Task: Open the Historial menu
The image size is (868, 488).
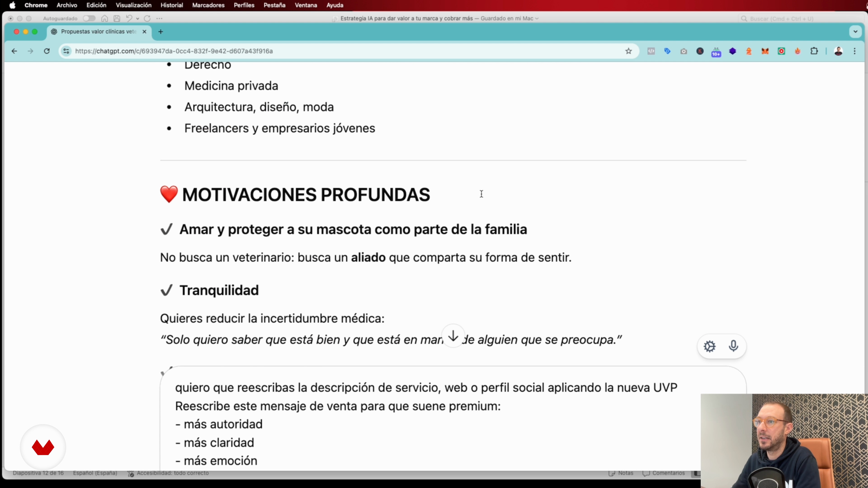Action: (172, 5)
